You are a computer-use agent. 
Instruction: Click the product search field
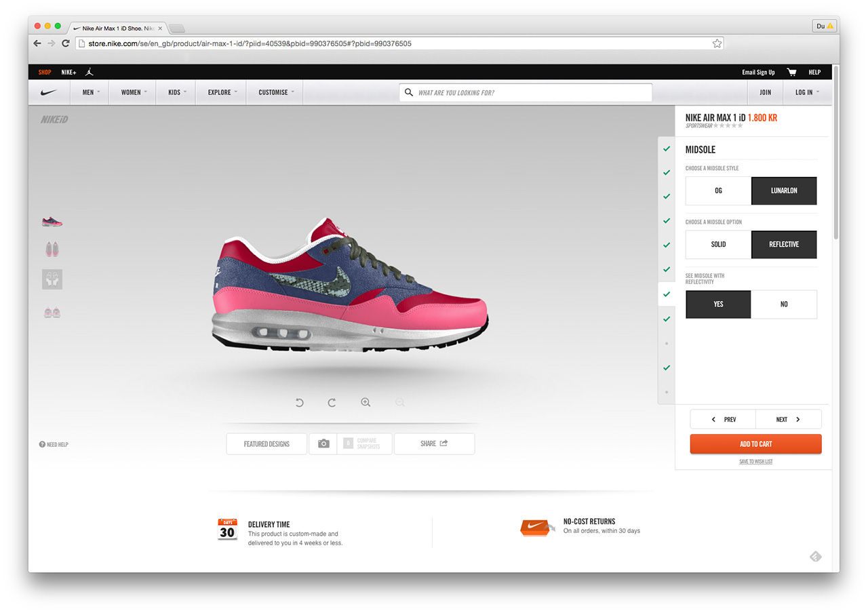click(x=526, y=92)
